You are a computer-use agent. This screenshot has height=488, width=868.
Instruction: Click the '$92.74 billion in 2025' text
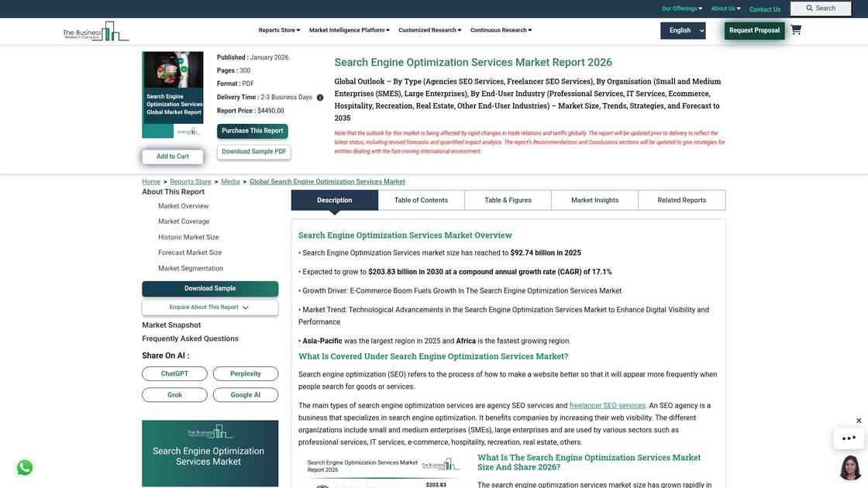[546, 253]
